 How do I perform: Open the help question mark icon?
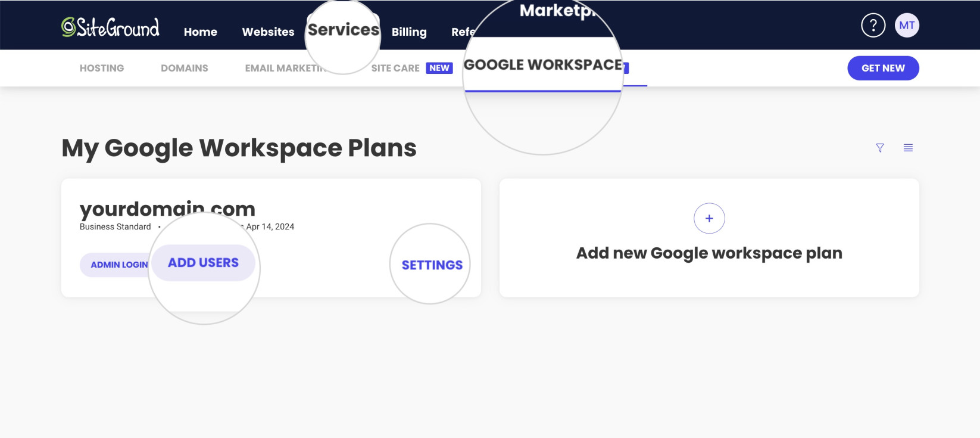(x=873, y=25)
